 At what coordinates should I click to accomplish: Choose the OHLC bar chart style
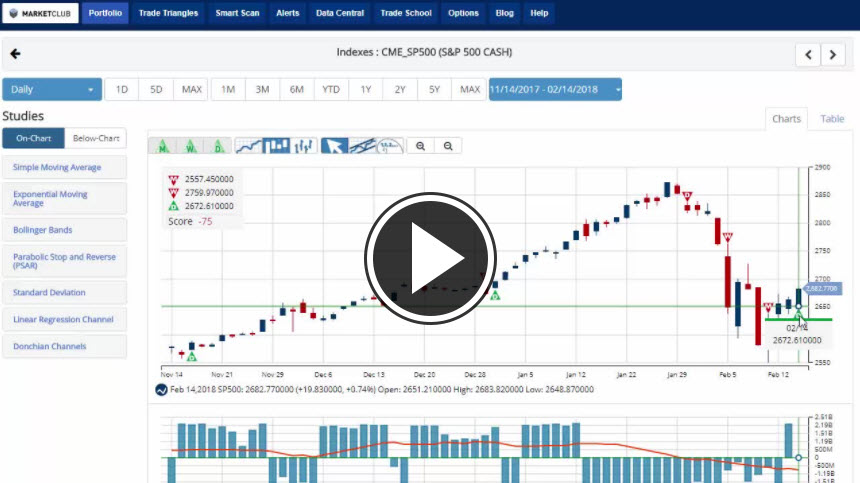(x=305, y=146)
